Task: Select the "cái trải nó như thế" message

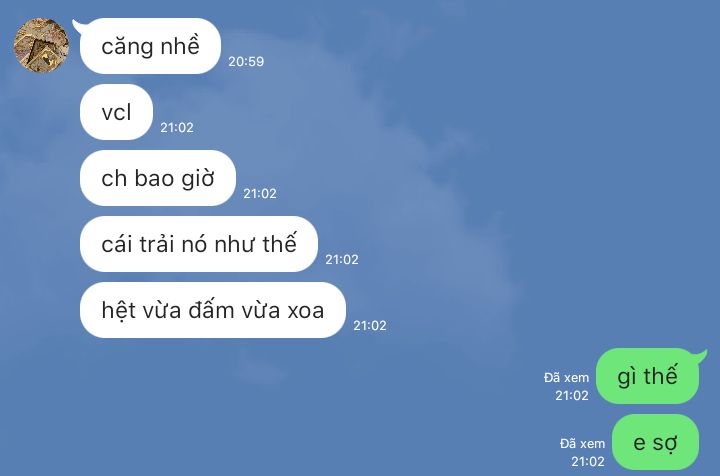Action: click(198, 244)
